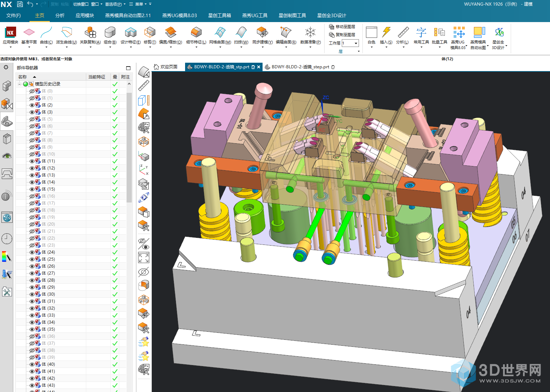Expand the 层 group options arrow
550x392 pixels.
pyautogui.click(x=359, y=51)
